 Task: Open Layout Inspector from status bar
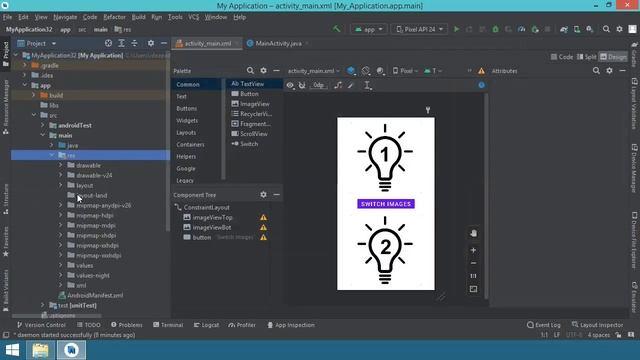pos(598,325)
